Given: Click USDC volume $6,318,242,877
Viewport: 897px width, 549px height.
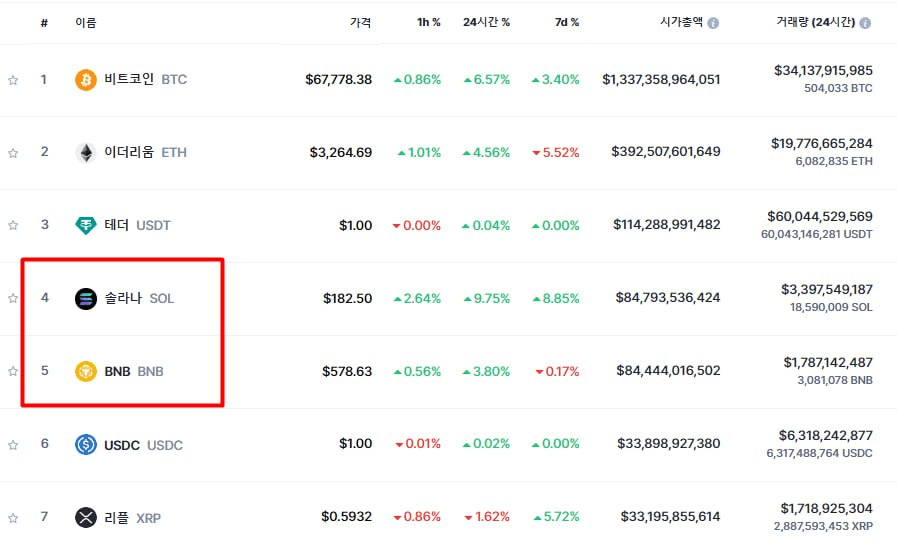Looking at the screenshot, I should 825,436.
